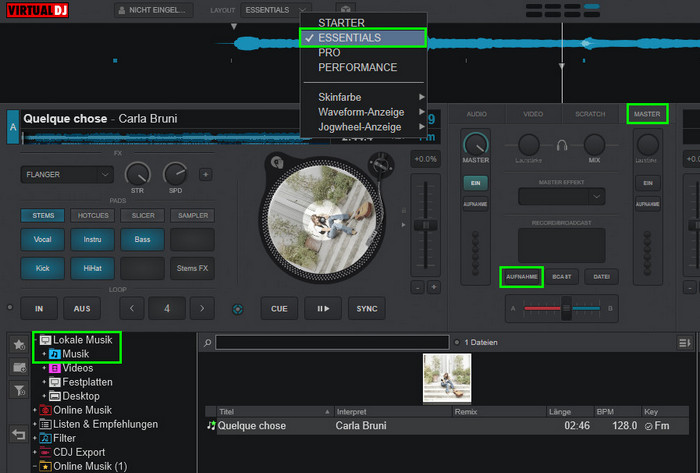
Task: Toggle the Instru stem pad
Action: coord(92,240)
